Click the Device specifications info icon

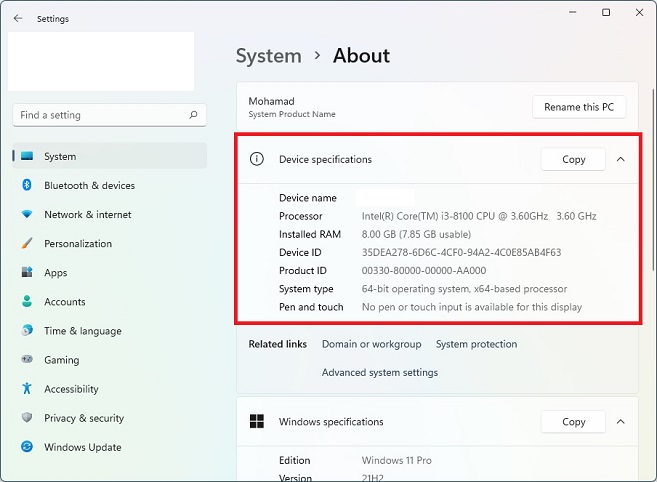click(257, 159)
